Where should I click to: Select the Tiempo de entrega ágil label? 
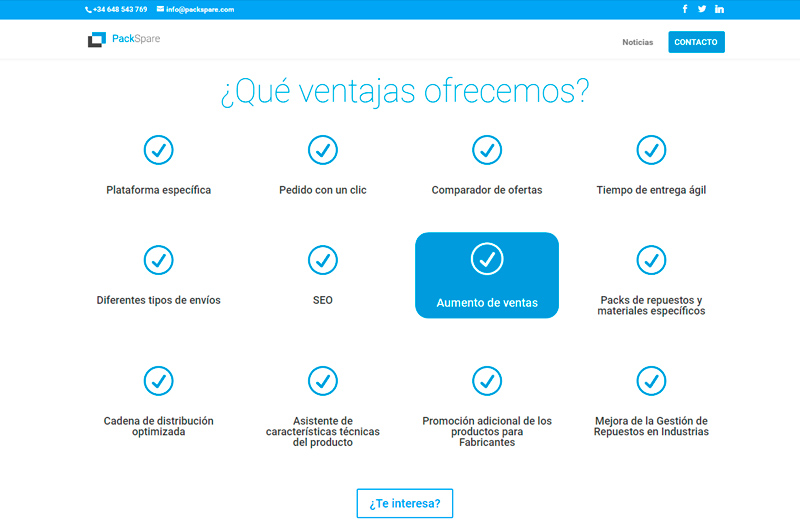(x=652, y=190)
